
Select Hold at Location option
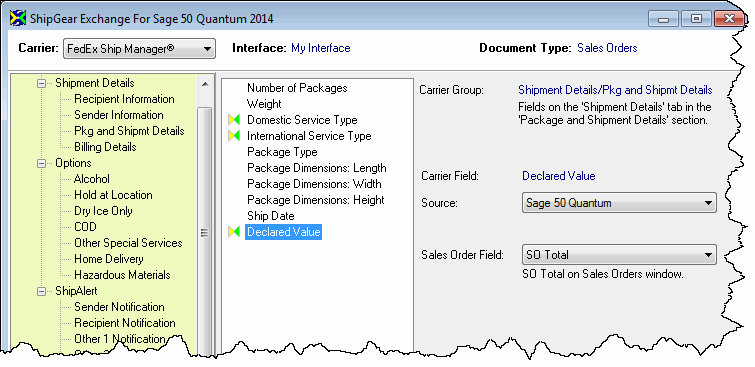113,195
